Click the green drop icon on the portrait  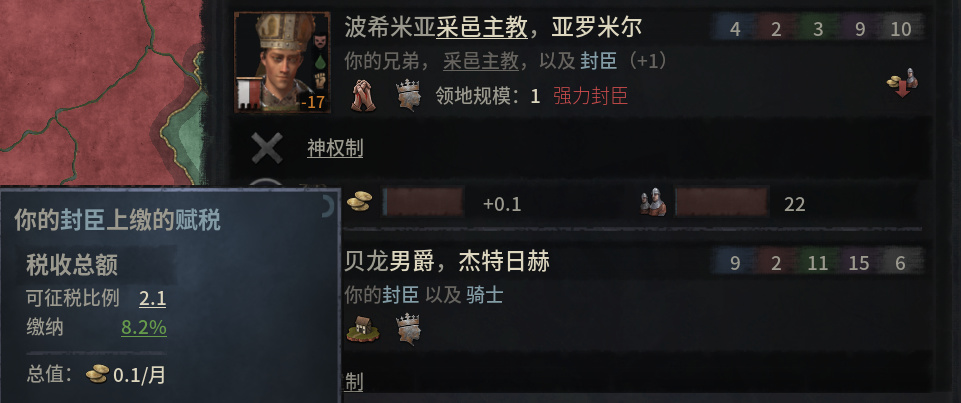click(x=320, y=61)
